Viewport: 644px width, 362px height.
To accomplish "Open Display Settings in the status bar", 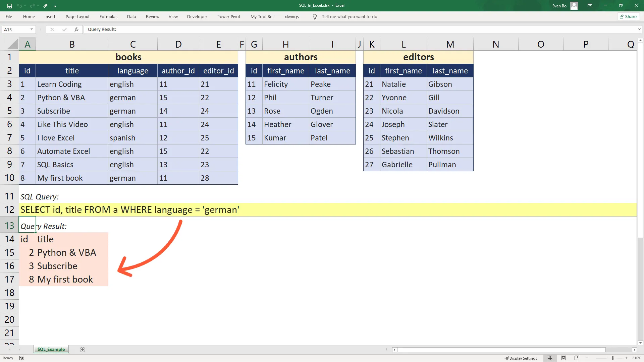I will pyautogui.click(x=521, y=358).
